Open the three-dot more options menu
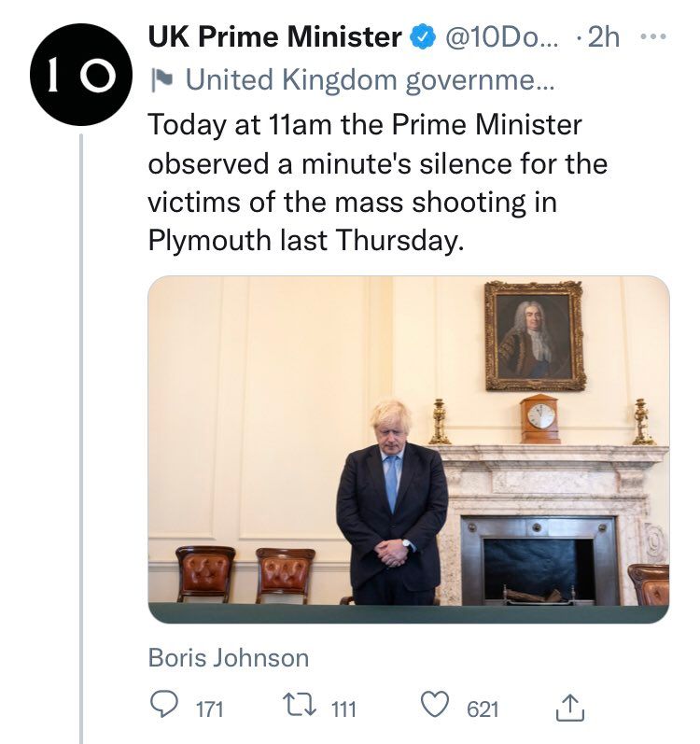700x744 pixels. point(653,37)
